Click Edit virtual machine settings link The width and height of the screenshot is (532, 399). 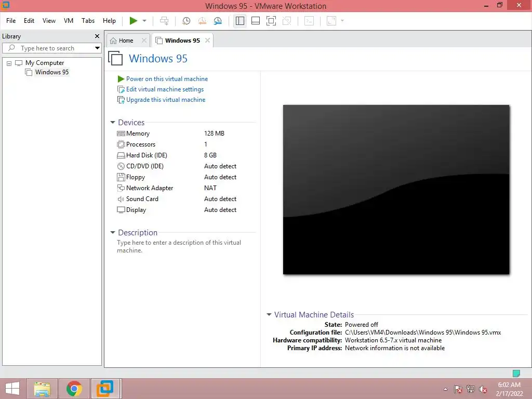165,89
